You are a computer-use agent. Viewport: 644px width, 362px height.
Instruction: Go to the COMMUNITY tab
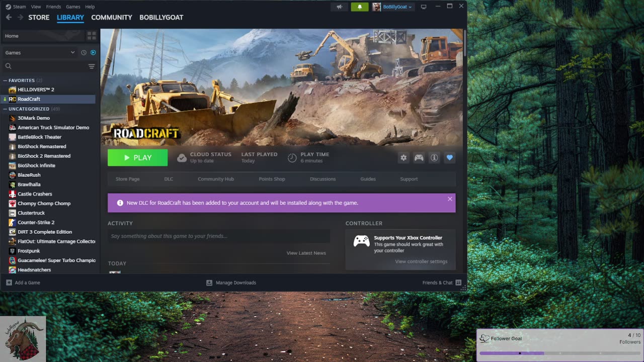[x=112, y=17]
